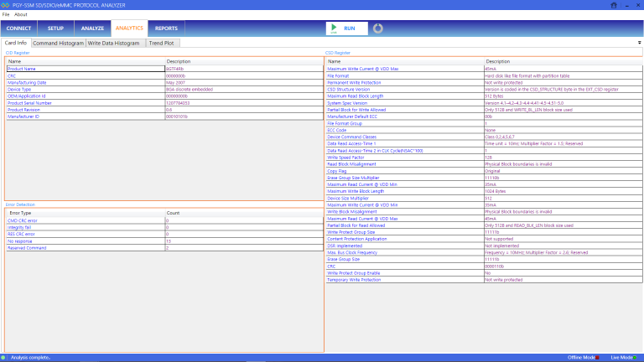Click the CID Register Description column header
Screen dimensions: 644x362
click(244, 61)
